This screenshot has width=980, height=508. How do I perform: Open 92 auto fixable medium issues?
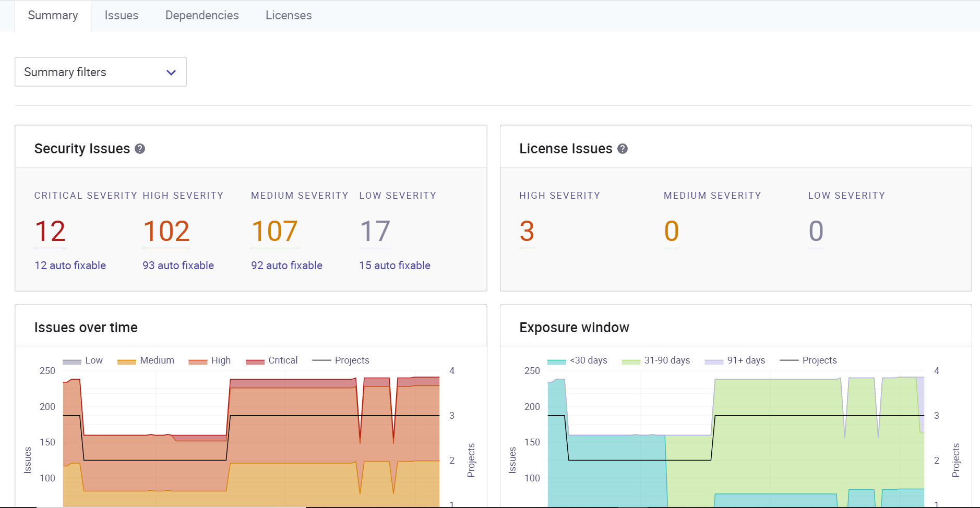286,265
